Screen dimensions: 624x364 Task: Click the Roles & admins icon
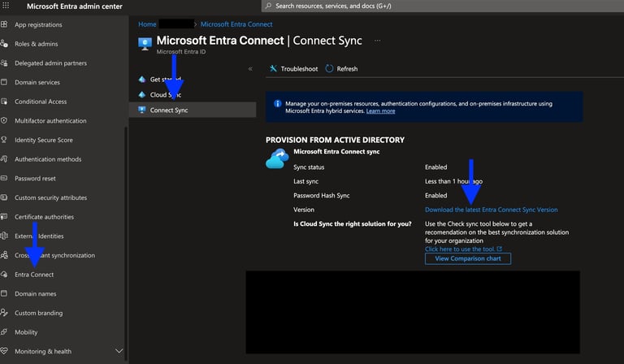click(x=4, y=44)
